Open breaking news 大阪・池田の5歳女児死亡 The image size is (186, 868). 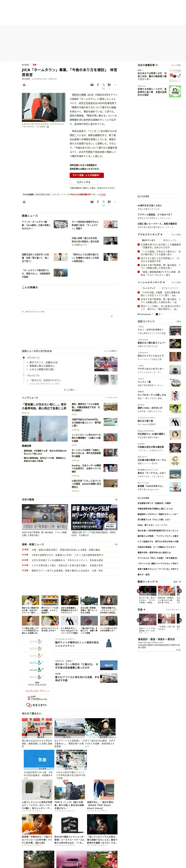coord(66,550)
